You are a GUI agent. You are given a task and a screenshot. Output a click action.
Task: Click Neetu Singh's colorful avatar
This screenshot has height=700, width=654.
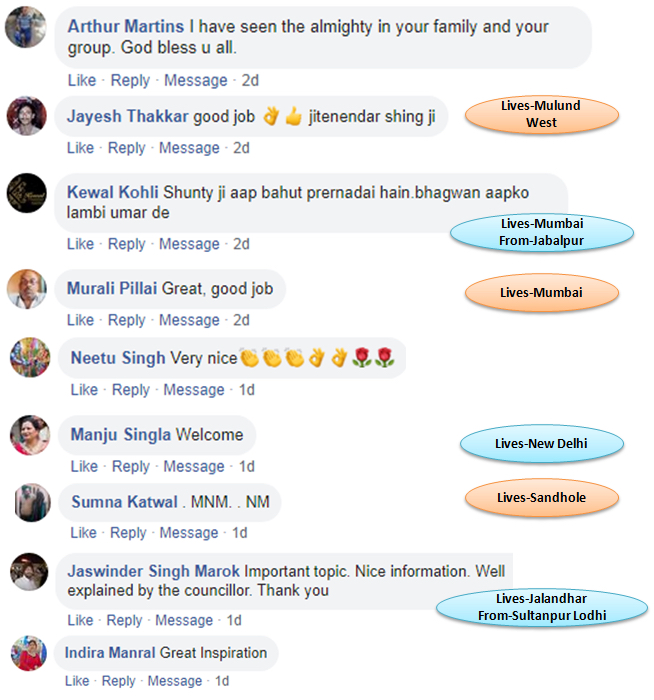click(30, 357)
